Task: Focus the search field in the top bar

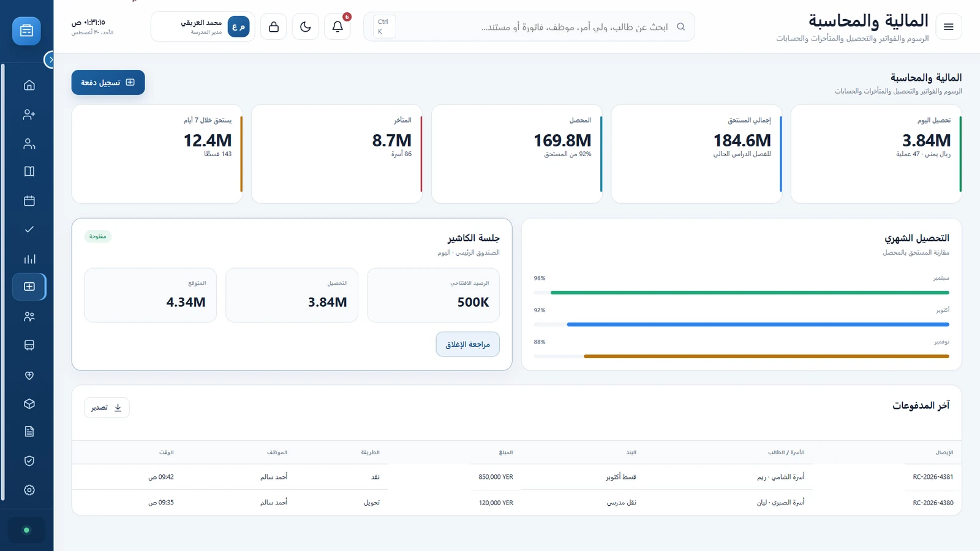Action: (529, 27)
